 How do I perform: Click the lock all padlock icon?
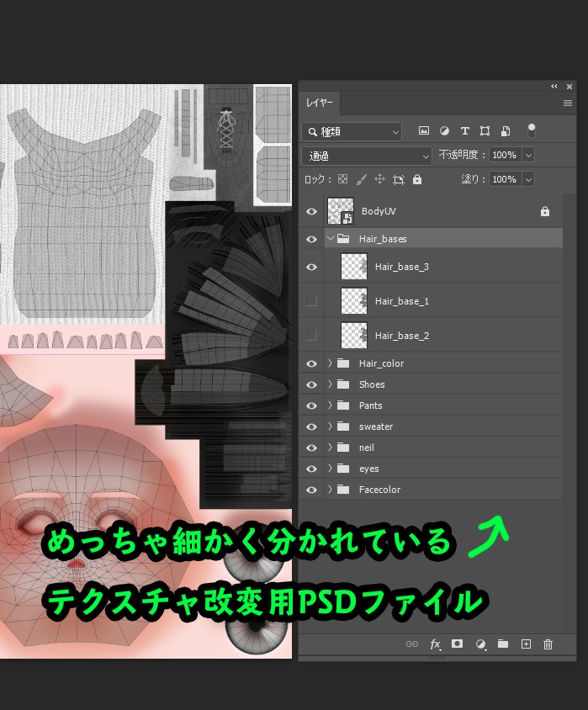click(417, 179)
